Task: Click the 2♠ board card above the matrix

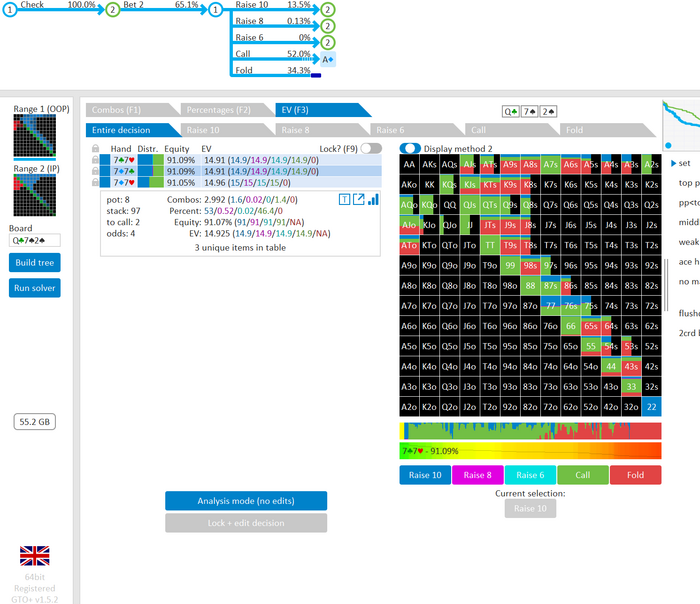Action: [548, 112]
